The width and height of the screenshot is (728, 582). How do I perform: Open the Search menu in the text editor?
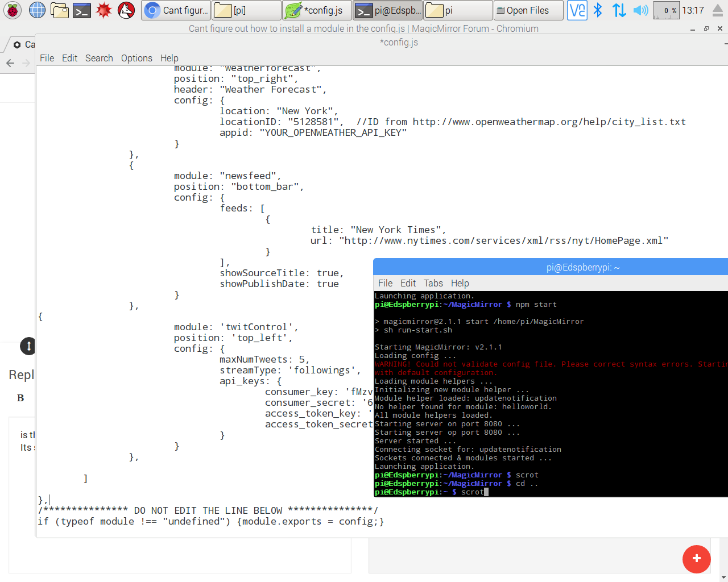tap(99, 58)
